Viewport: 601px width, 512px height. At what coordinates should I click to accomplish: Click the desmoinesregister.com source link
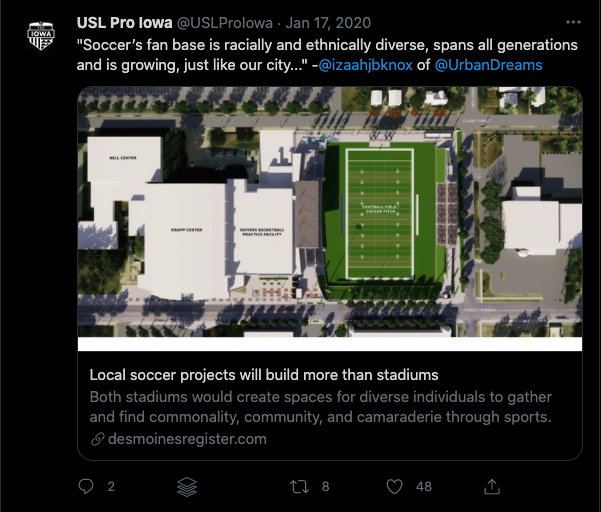(x=187, y=439)
